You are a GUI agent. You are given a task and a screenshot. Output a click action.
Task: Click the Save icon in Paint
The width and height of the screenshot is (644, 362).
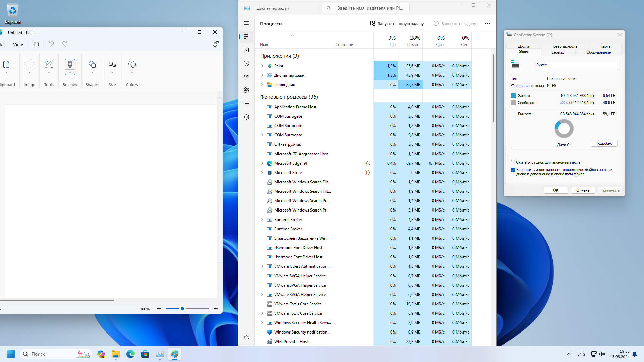36,44
